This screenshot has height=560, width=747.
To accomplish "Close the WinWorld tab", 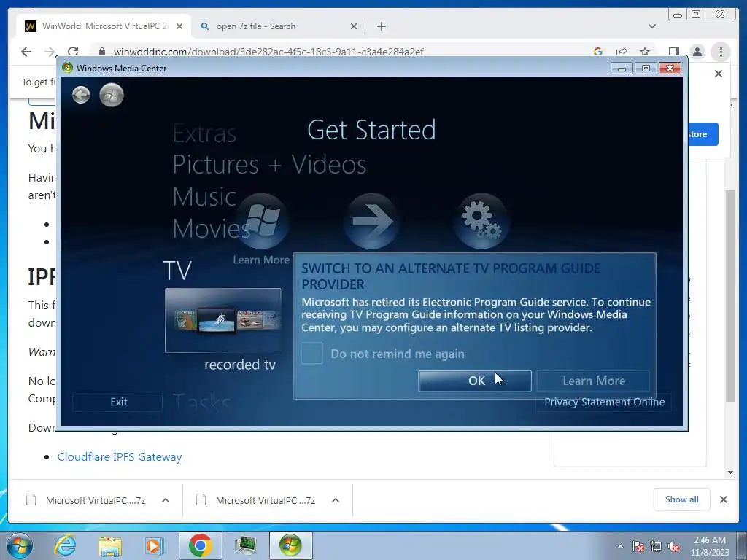I will tap(179, 27).
